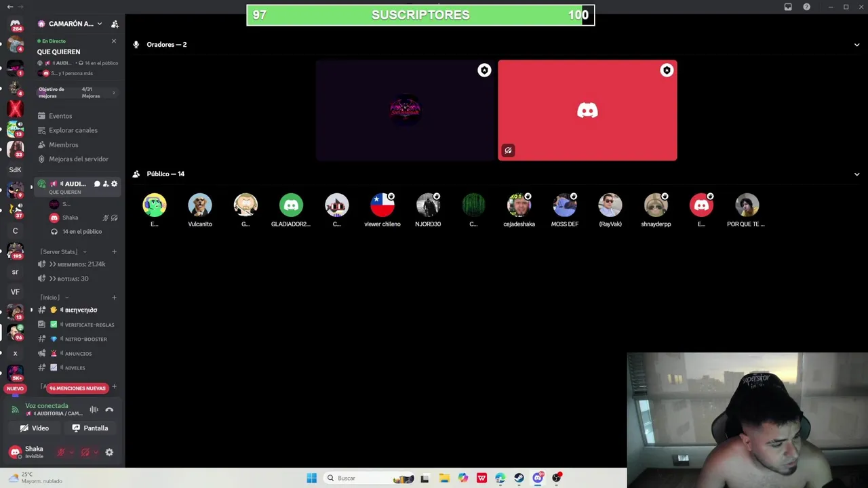The height and width of the screenshot is (488, 868).
Task: Open the server with the 5K+ badge
Action: [15, 372]
